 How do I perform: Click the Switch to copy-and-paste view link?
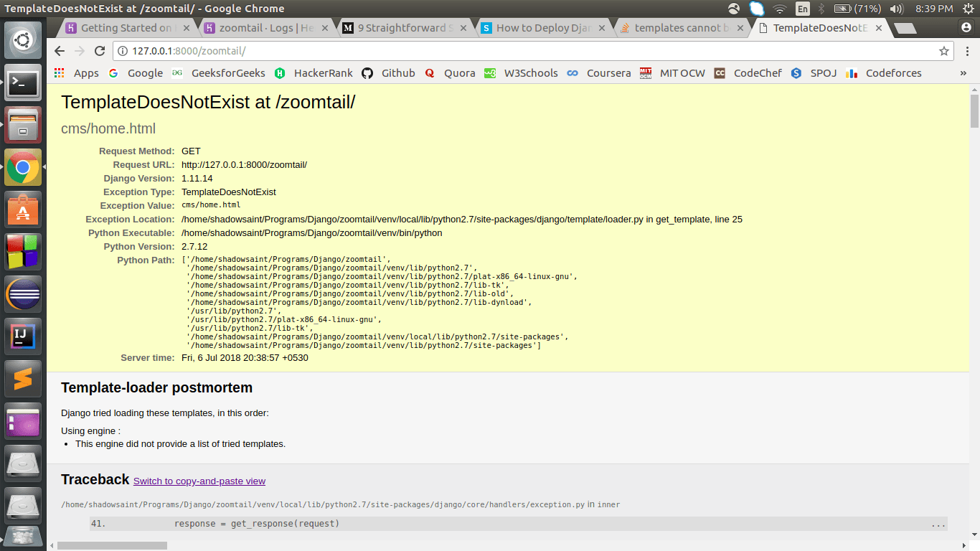point(199,481)
